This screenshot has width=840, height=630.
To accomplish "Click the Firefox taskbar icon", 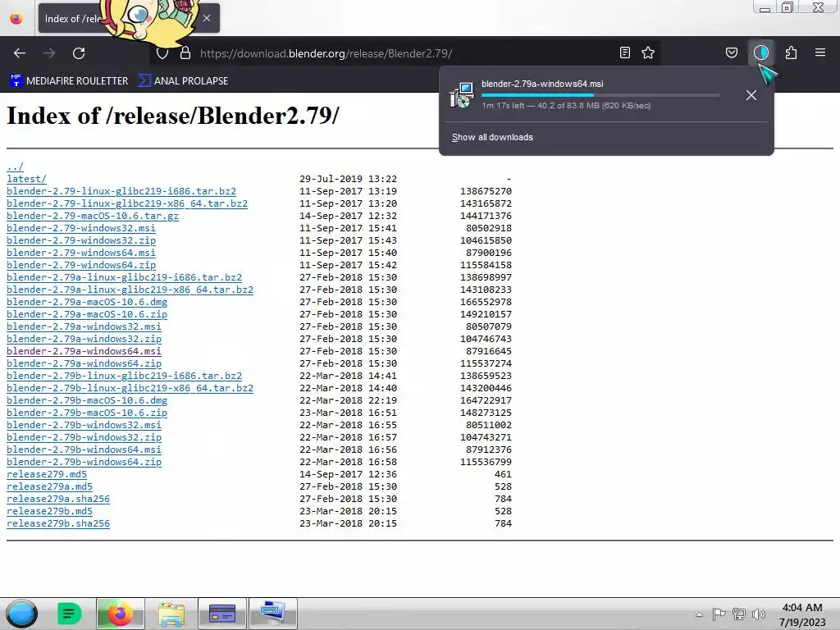I will click(x=121, y=614).
